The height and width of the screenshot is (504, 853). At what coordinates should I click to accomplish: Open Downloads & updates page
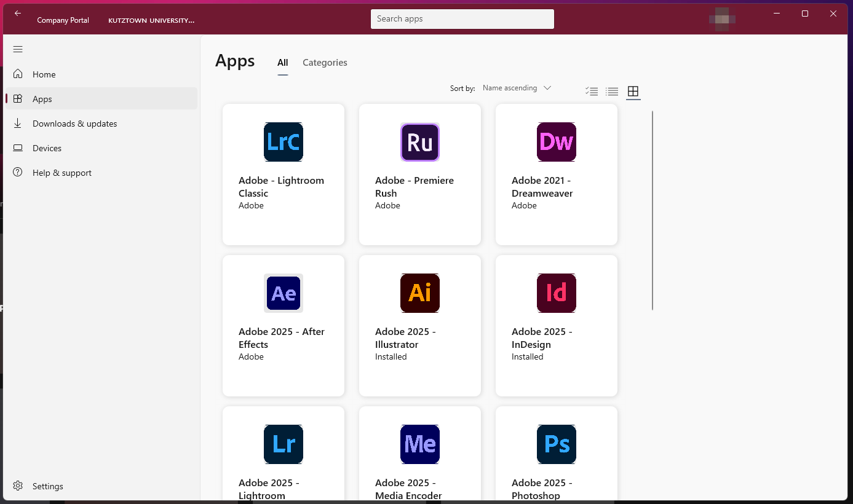point(101,123)
